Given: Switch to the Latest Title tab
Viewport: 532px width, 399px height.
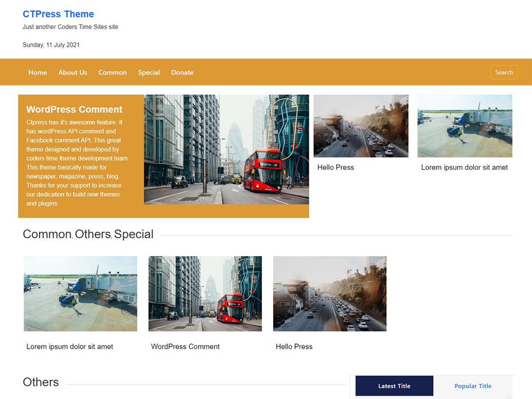Looking at the screenshot, I should tap(394, 386).
